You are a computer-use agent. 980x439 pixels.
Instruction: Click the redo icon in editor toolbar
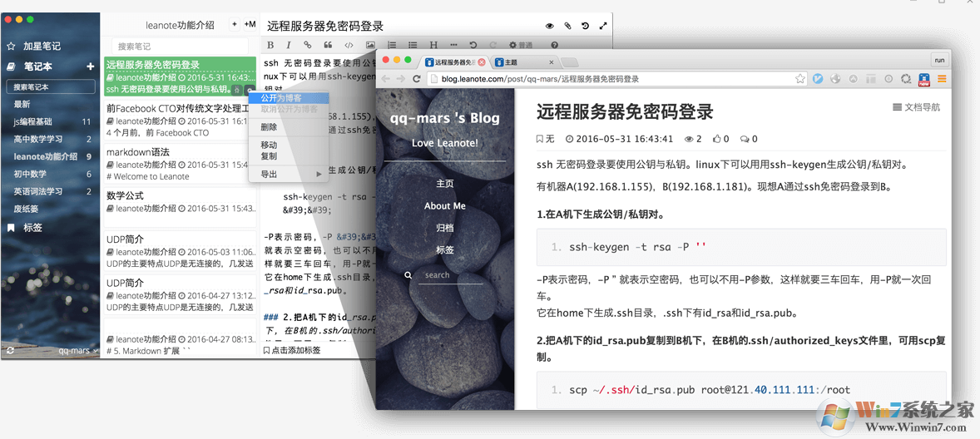coord(492,45)
